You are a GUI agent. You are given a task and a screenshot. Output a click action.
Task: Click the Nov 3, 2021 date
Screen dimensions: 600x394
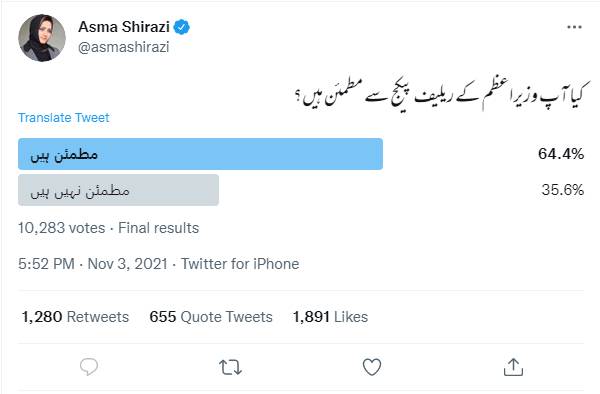pyautogui.click(x=127, y=264)
